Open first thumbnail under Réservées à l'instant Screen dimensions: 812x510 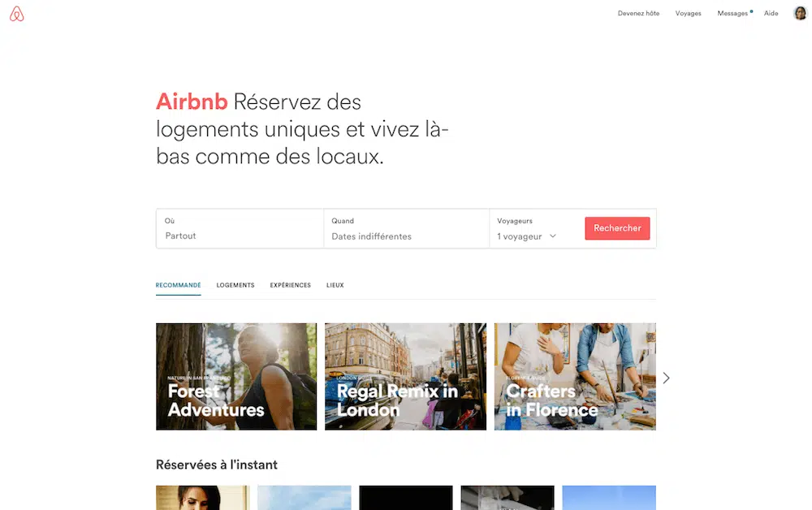[202, 498]
